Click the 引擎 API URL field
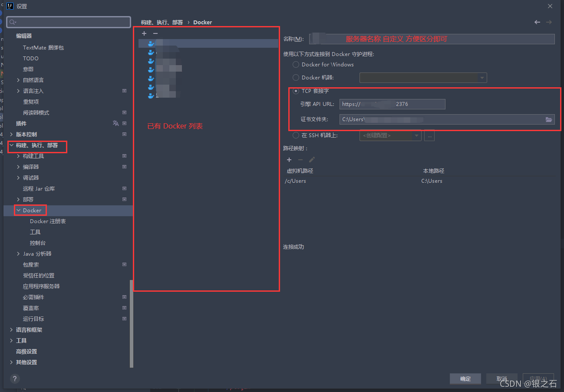The width and height of the screenshot is (564, 392). click(x=392, y=104)
